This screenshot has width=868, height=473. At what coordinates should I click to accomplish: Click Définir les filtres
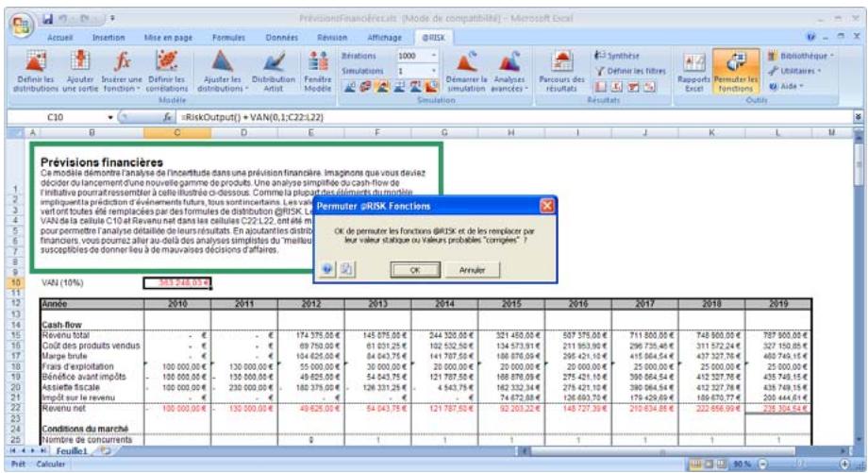click(630, 71)
